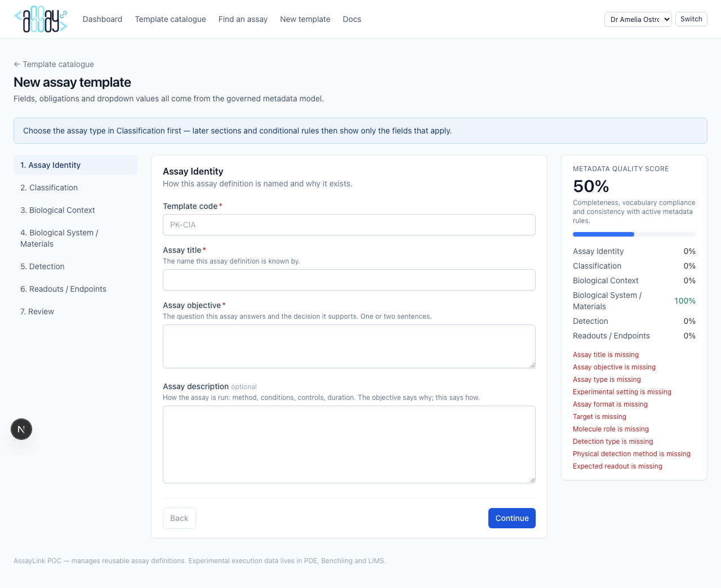The image size is (721, 588).
Task: Click 'Assay title is missing' warning
Action: coord(606,355)
